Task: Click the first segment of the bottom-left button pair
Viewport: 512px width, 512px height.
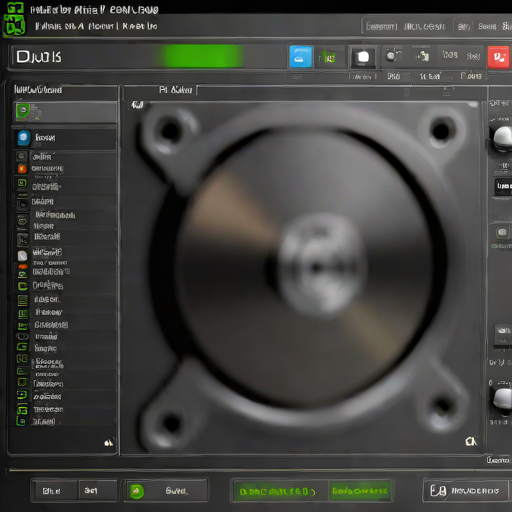Action: [54, 490]
